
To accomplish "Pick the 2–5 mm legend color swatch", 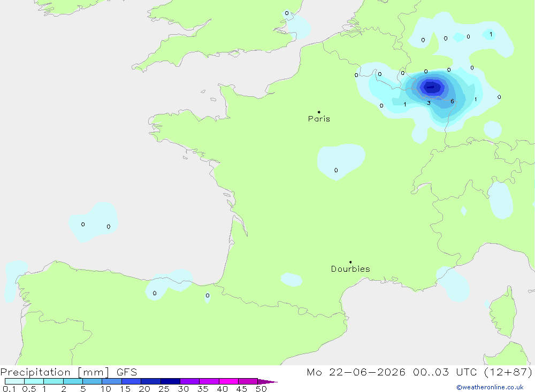I will (73, 381).
